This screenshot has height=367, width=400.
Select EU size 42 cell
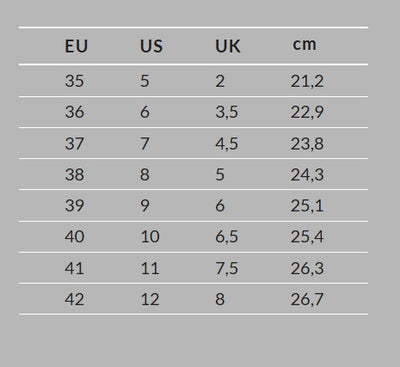(x=74, y=299)
